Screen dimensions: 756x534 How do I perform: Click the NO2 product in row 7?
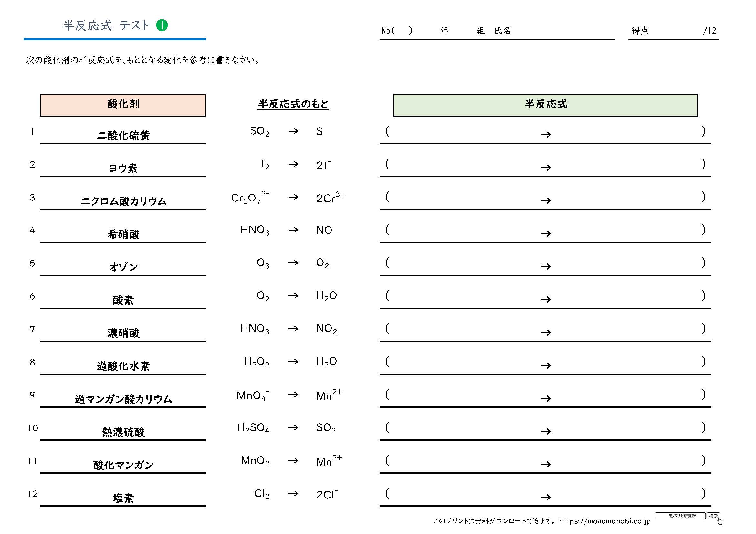[x=326, y=329]
